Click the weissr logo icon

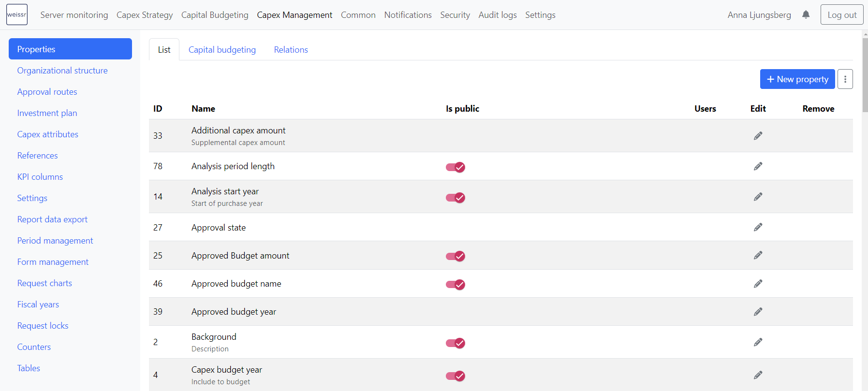click(x=17, y=14)
